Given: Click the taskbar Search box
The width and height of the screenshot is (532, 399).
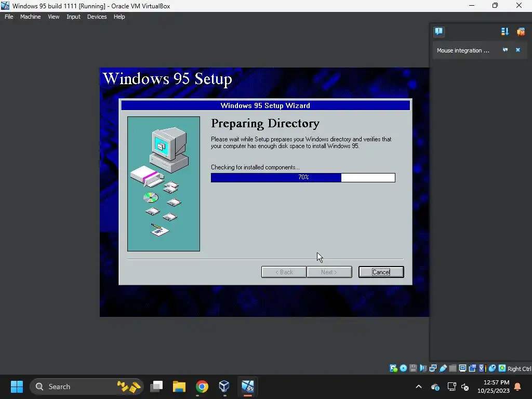Looking at the screenshot, I should [87, 387].
